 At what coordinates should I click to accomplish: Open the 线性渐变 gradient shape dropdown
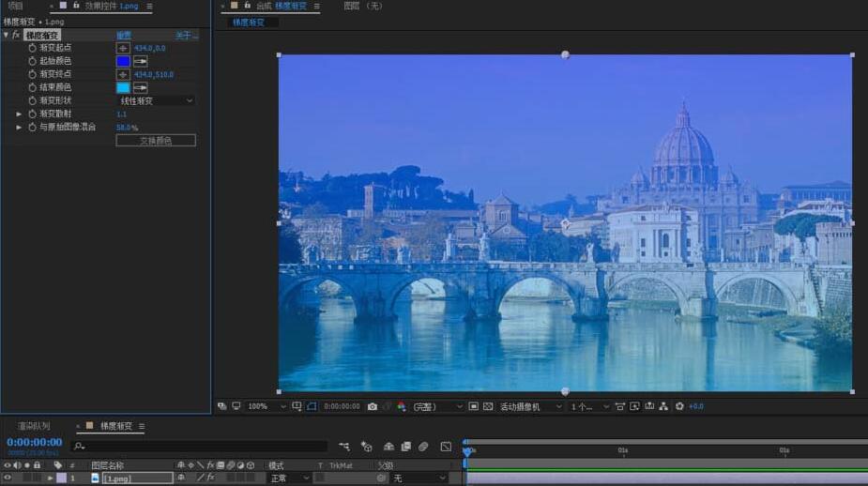[x=156, y=100]
